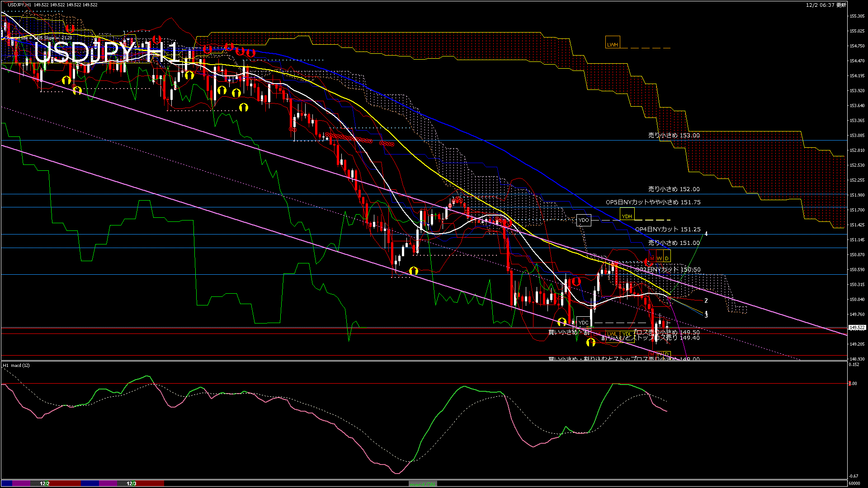Click forecast path number 2 label
This screenshot has height=488, width=868.
(706, 300)
